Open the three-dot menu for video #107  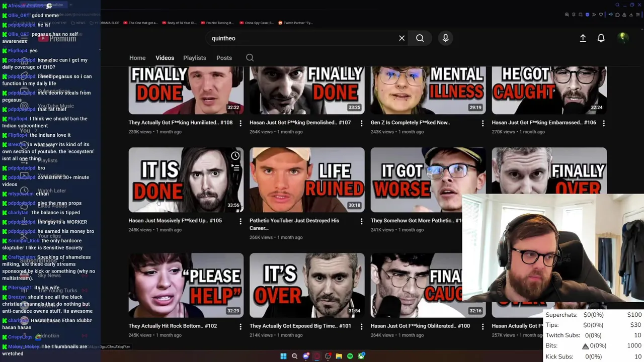click(361, 123)
